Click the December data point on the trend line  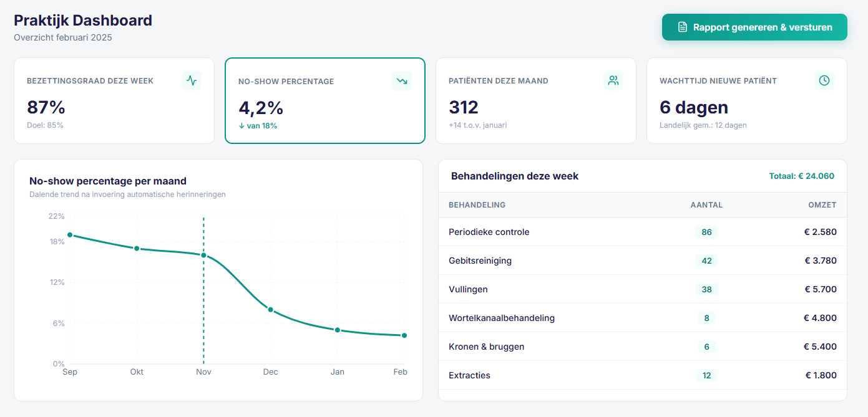[270, 309]
